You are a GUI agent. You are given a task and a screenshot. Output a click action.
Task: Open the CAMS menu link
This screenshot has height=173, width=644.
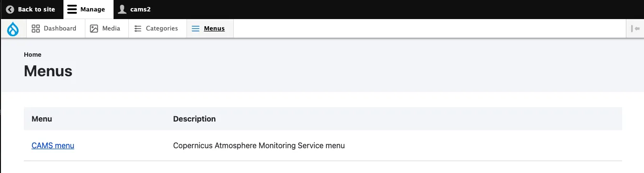pyautogui.click(x=53, y=145)
